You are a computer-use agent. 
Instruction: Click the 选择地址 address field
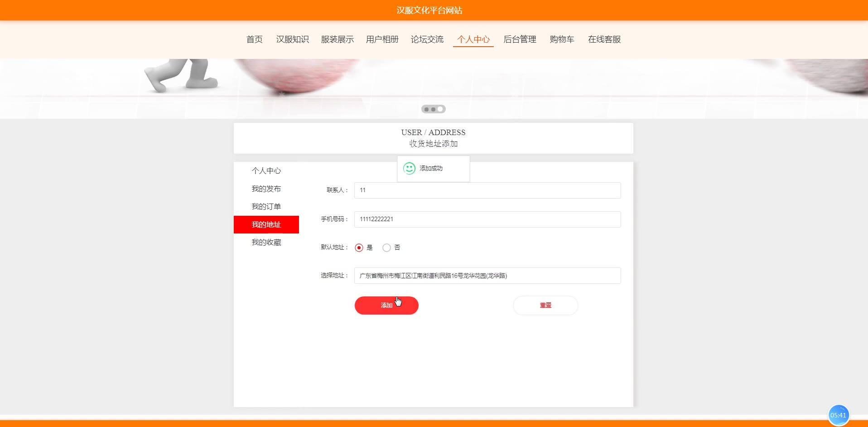click(x=487, y=276)
